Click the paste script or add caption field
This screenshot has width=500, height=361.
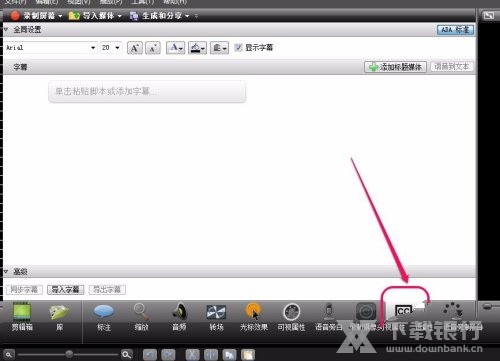(x=147, y=91)
